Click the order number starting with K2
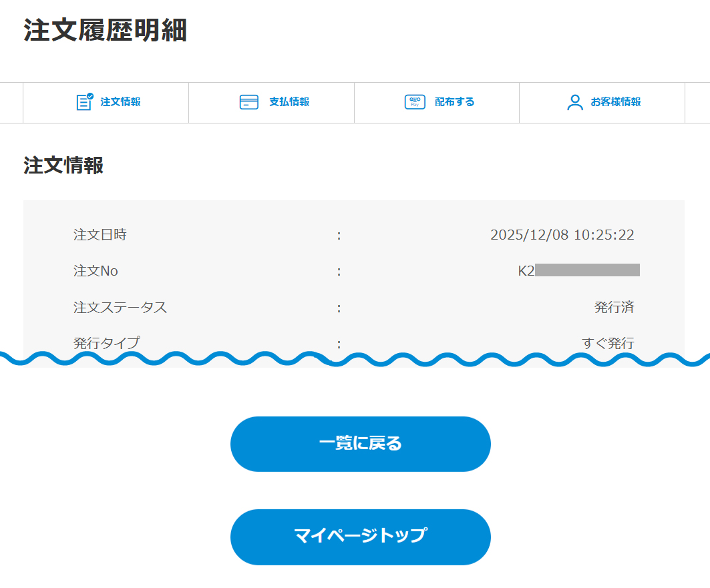The width and height of the screenshot is (710, 588). point(578,270)
